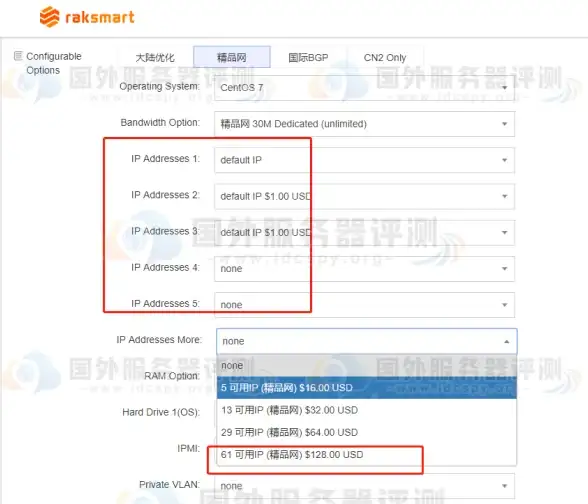This screenshot has height=504, width=588.
Task: Open the IP Addresses 3 dropdown
Action: 364,232
